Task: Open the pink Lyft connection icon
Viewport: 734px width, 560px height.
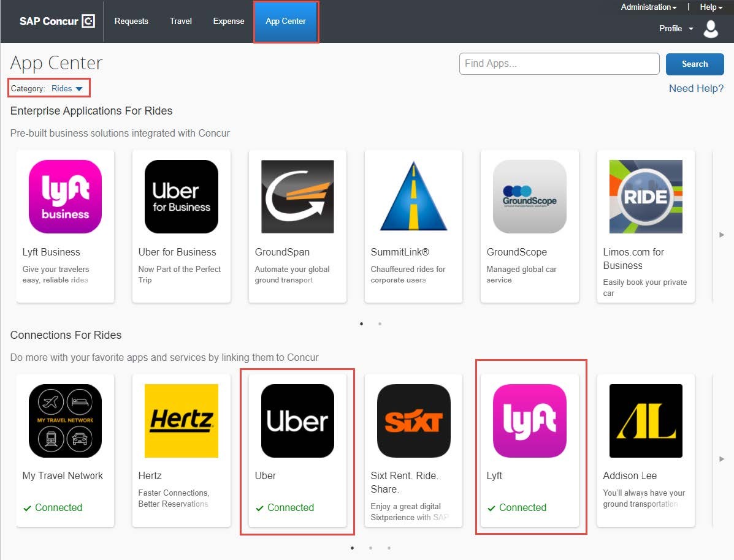Action: pos(530,420)
